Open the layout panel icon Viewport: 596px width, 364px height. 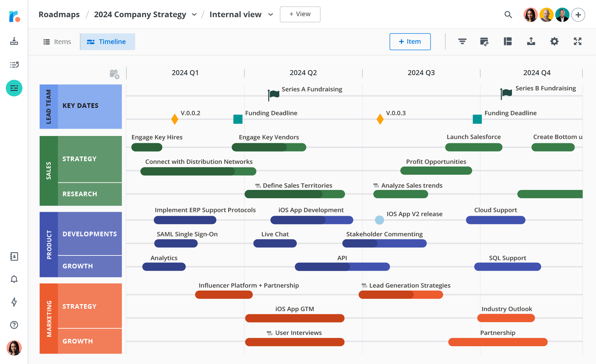pos(508,41)
